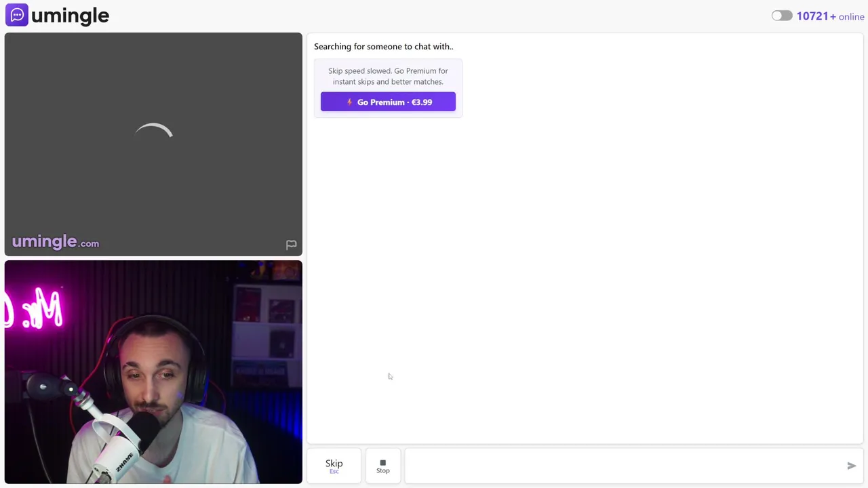Image resolution: width=868 pixels, height=488 pixels.
Task: Open the umingle wordmark home link
Action: point(70,16)
